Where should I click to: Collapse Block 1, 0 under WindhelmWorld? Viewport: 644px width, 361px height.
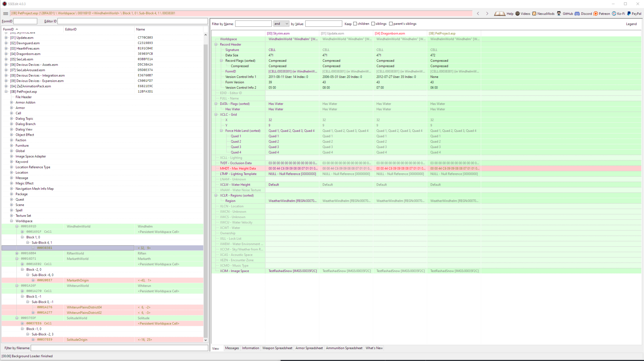coord(22,237)
